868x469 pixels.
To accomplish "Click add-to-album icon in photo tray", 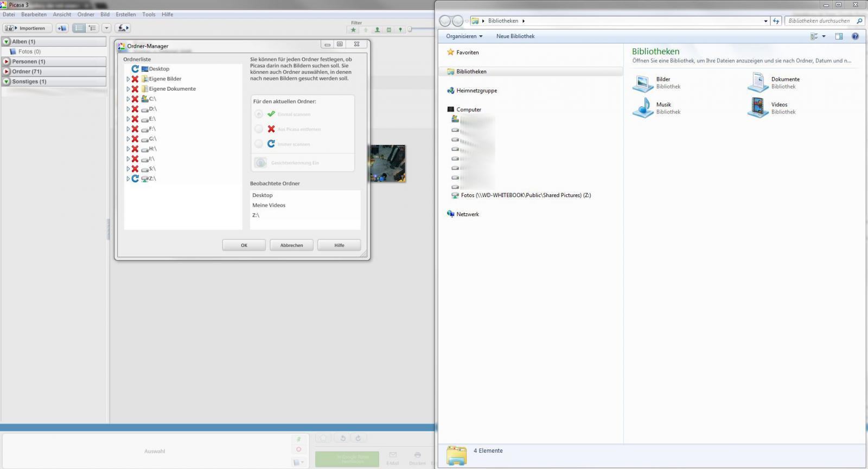I will [298, 462].
